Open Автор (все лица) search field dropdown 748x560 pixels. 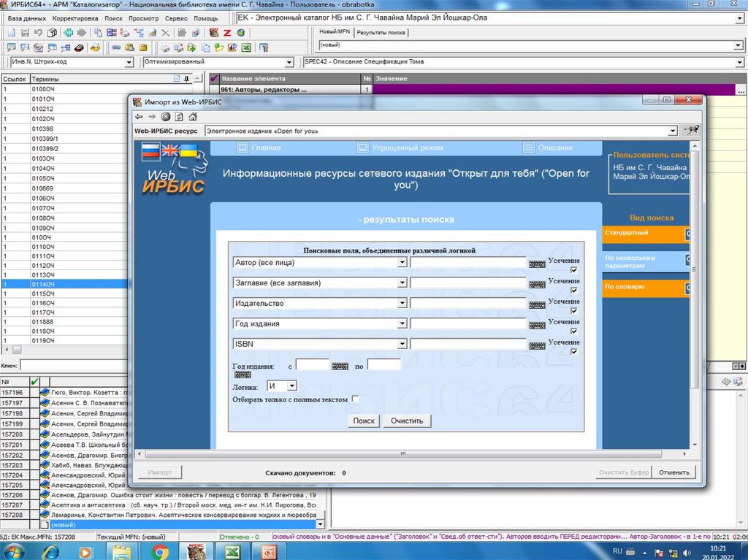[402, 262]
